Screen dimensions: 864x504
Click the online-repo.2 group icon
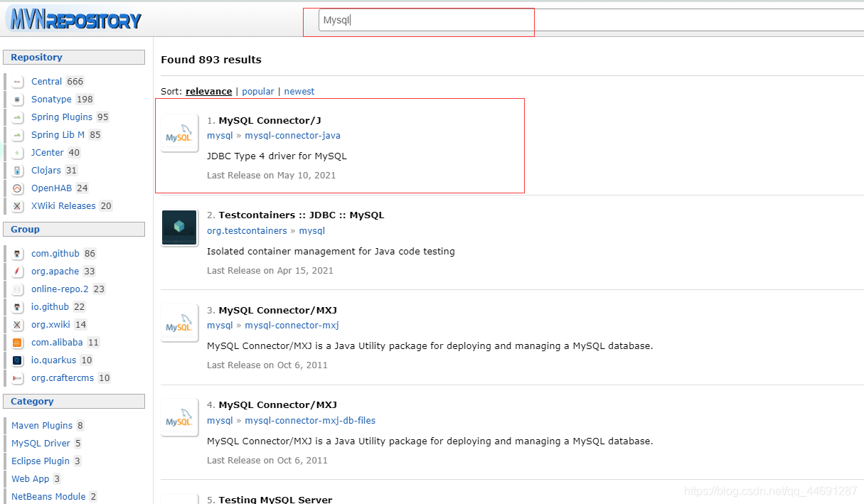pos(18,289)
